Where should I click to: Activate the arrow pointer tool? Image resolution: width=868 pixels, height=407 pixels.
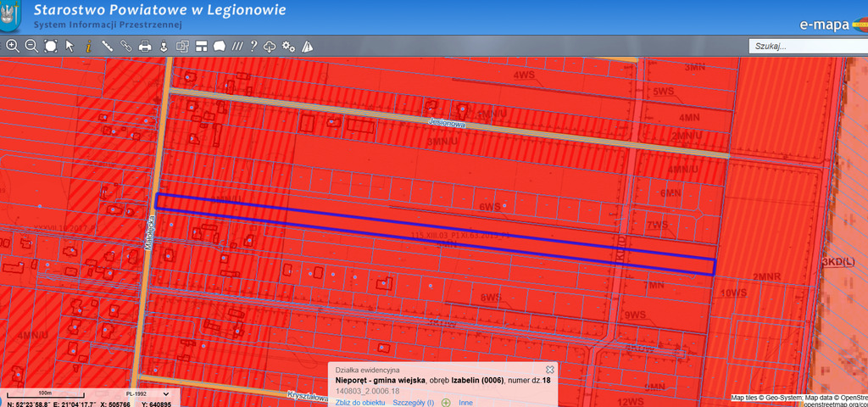coord(70,47)
